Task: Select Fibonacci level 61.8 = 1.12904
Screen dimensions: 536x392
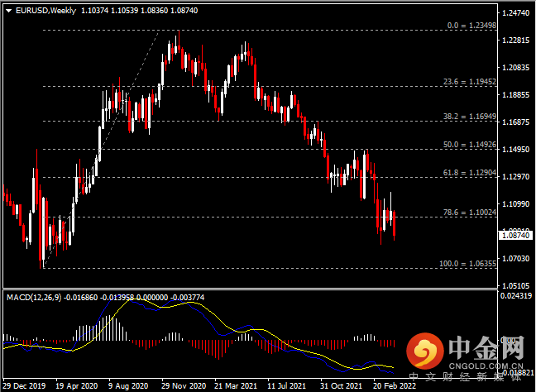Action: tap(470, 173)
